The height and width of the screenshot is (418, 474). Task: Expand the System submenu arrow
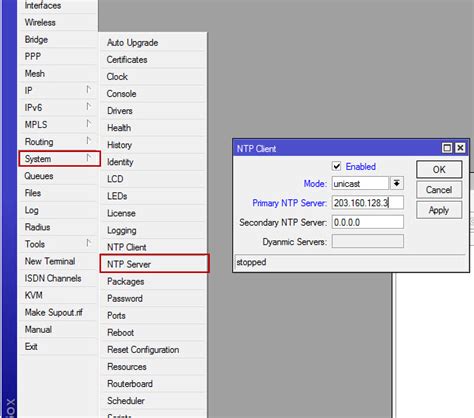[x=88, y=158]
